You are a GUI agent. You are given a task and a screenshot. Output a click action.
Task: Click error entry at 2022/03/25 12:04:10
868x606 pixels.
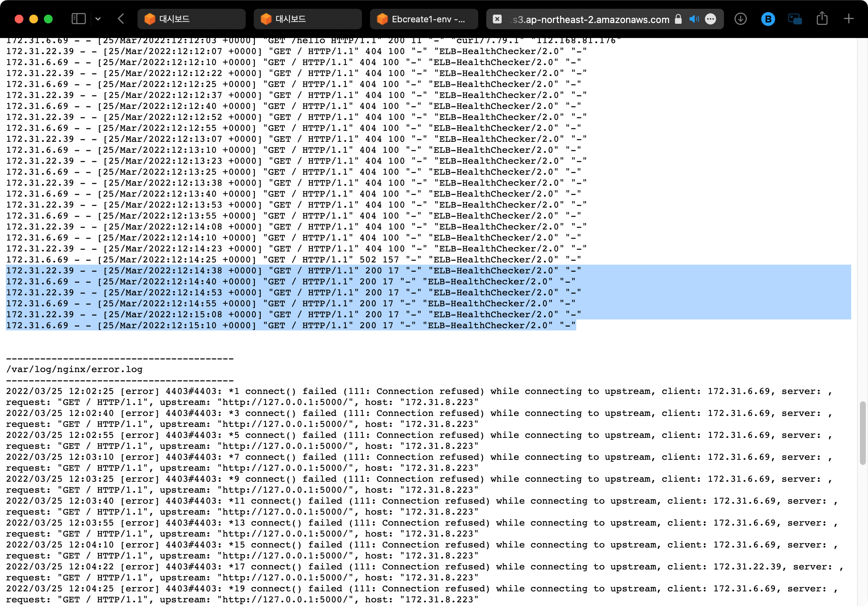(x=422, y=550)
